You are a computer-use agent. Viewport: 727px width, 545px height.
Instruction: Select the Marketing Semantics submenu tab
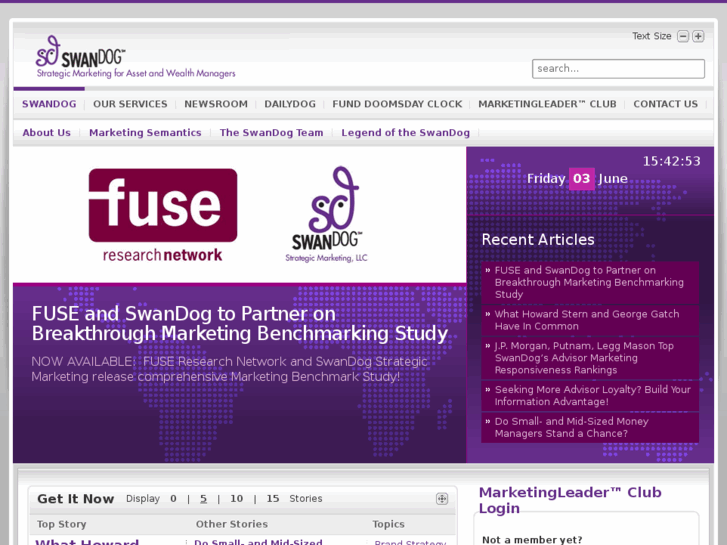[145, 133]
